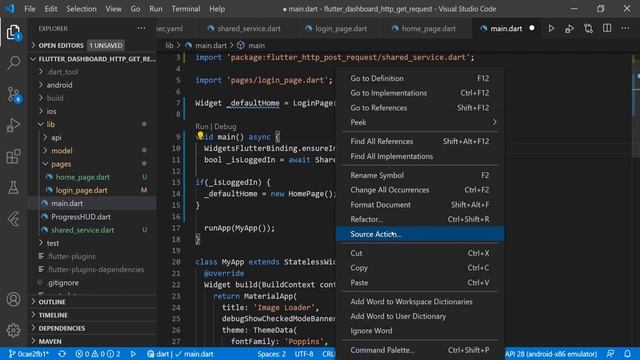The width and height of the screenshot is (640, 360).
Task: Open the Testing flask view
Action: pyautogui.click(x=13, y=187)
